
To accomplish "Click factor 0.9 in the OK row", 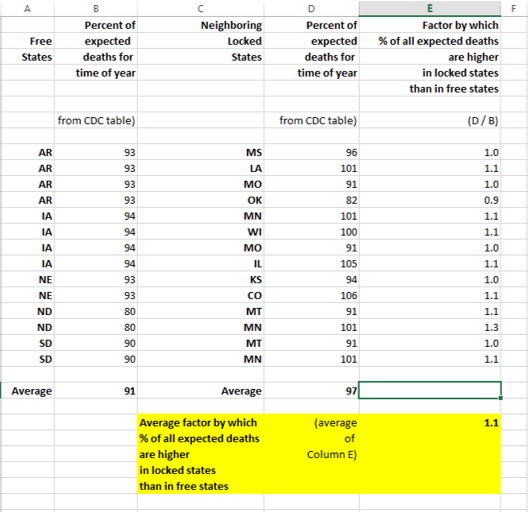I will 430,200.
